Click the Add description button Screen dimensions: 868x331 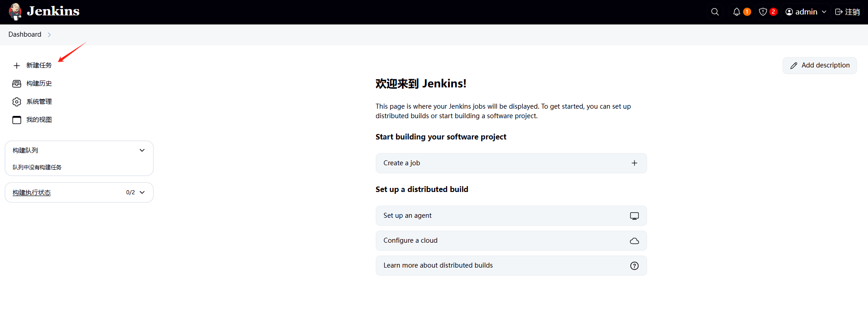(820, 66)
